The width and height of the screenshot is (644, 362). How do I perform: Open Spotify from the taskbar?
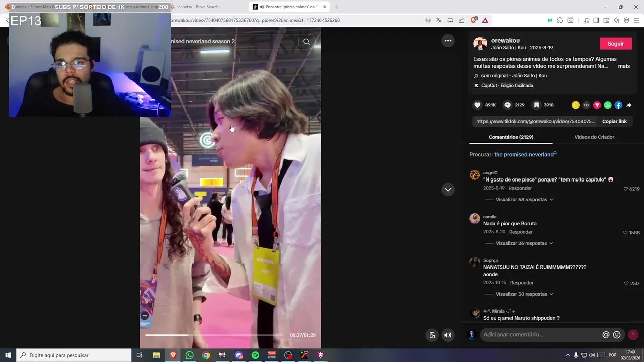tap(255, 355)
